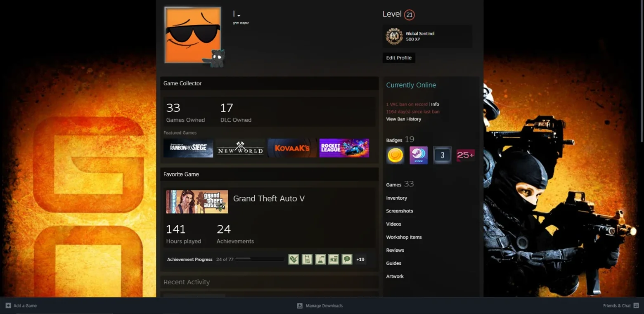Expand the profile name dropdown arrow
Image resolution: width=644 pixels, height=314 pixels.
[x=239, y=16]
